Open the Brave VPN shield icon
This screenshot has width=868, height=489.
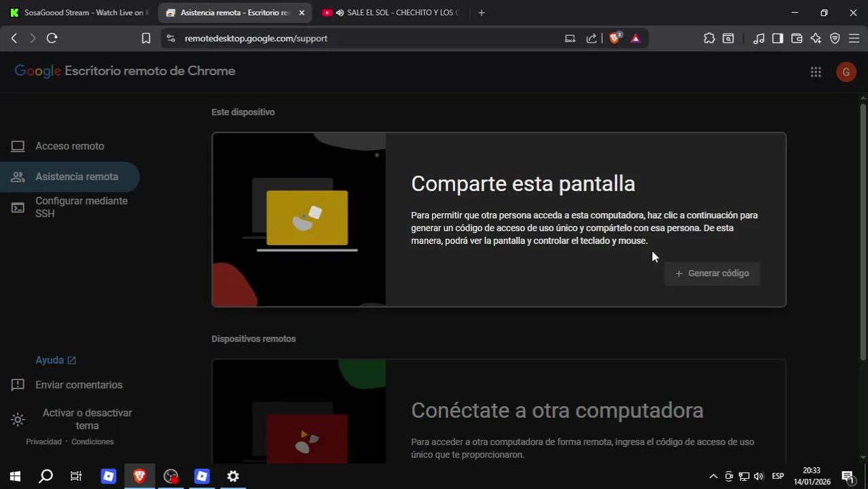pos(835,39)
